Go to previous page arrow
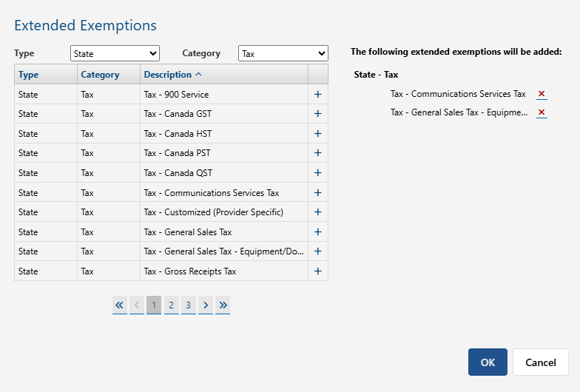Screen dimensions: 580x392 136,305
